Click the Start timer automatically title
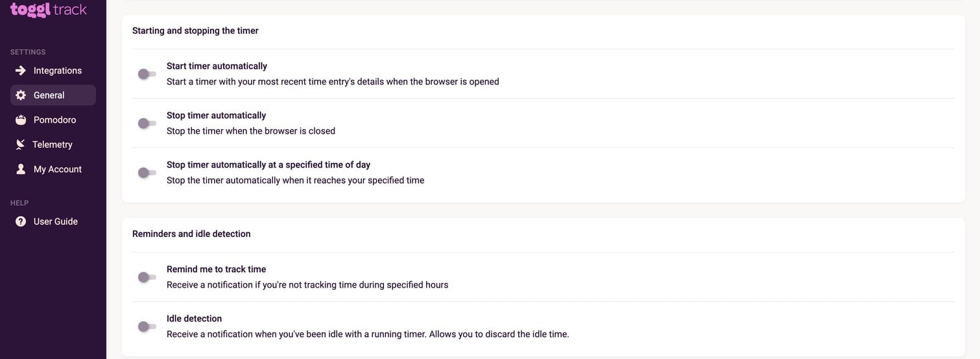 (x=217, y=66)
